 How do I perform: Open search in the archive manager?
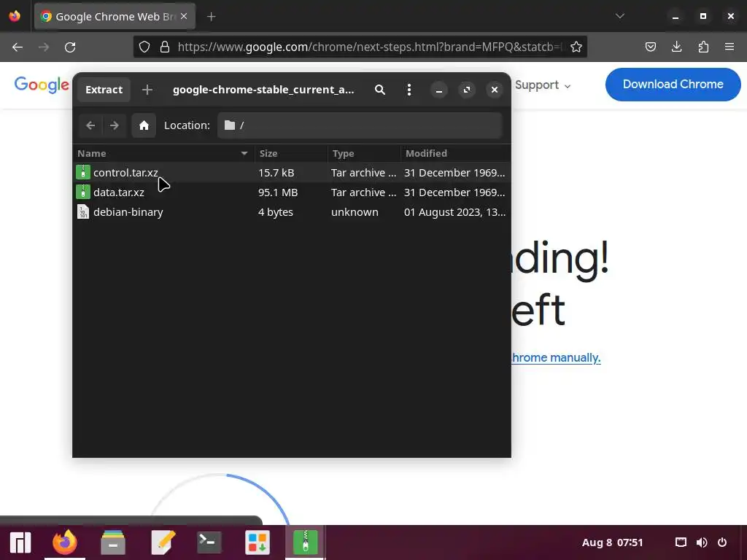click(379, 90)
